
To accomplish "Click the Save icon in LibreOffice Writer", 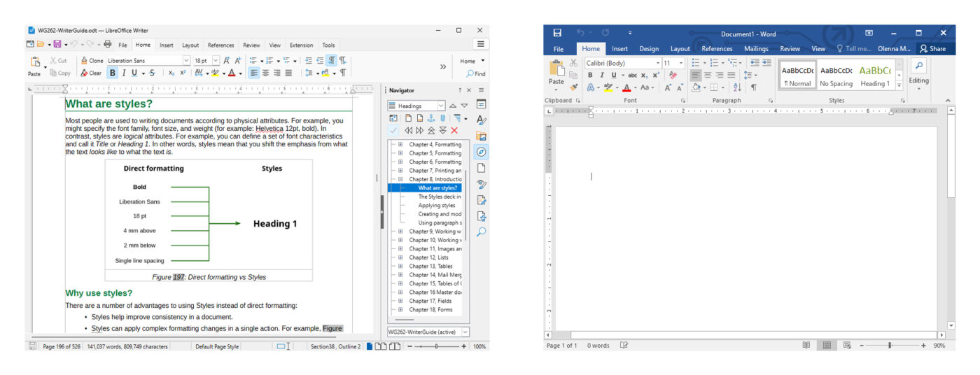I will (57, 44).
